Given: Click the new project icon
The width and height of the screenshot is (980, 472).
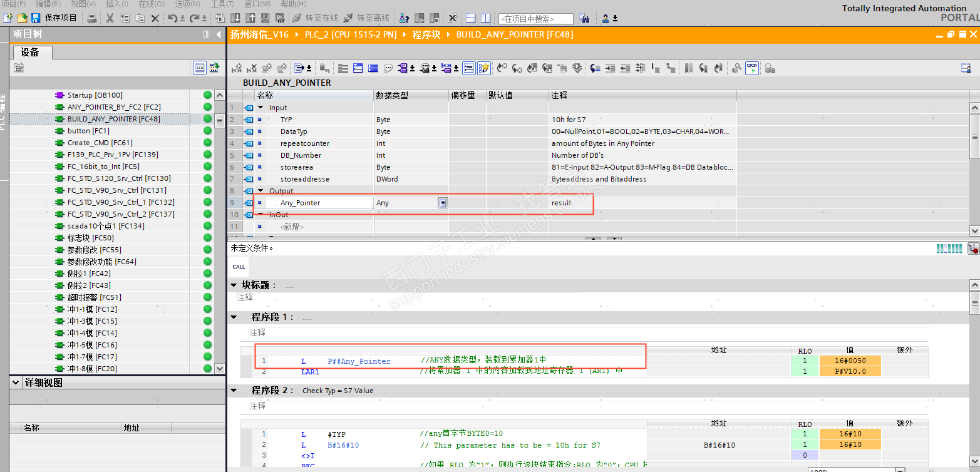Looking at the screenshot, I should pyautogui.click(x=8, y=18).
